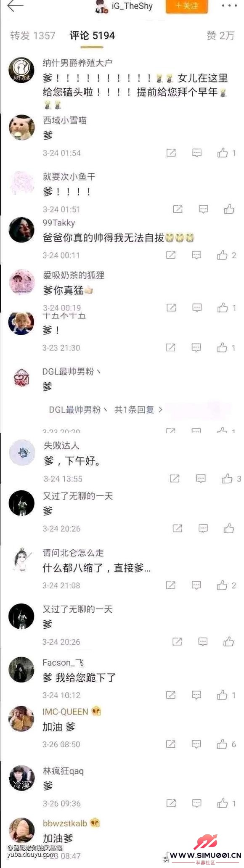Open the three-dot more options menu
Screen dimensions: 244x868
point(229,6)
